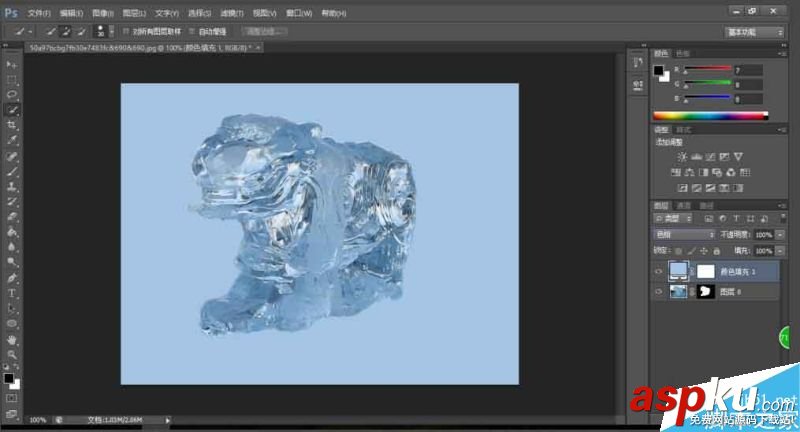Screen dimensions: 800x432
Task: Add Brightness/Contrast adjustment icon
Action: [682, 157]
